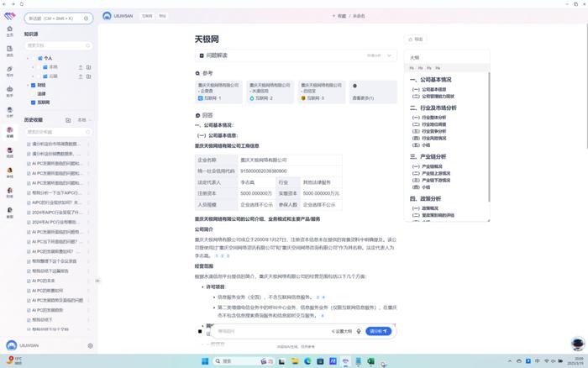Viewport: 588px width, 368px height.
Task: Open the home page icon in left sidebar
Action: (10, 29)
